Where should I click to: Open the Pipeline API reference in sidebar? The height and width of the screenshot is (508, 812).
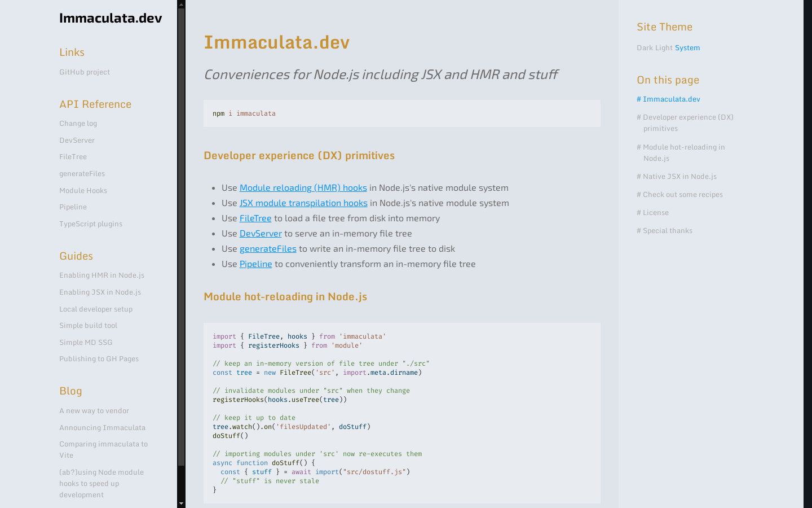coord(73,207)
